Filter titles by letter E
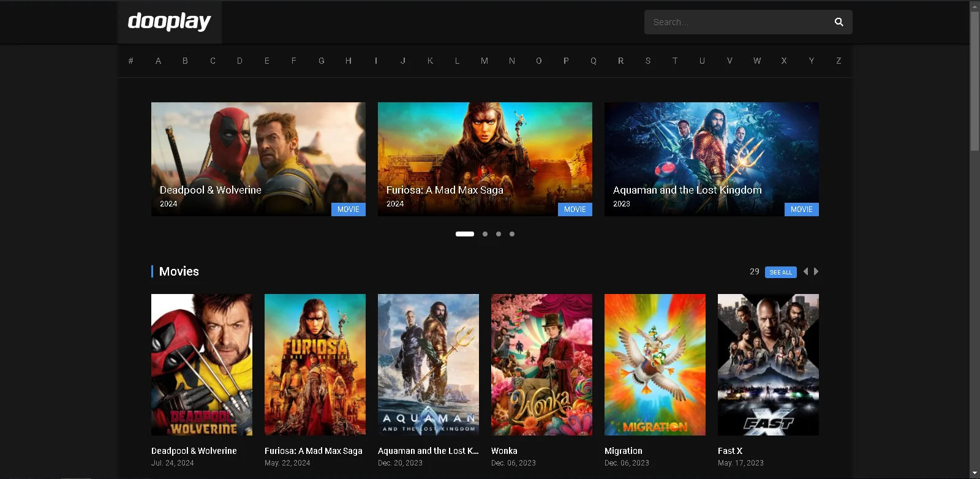 pyautogui.click(x=267, y=61)
